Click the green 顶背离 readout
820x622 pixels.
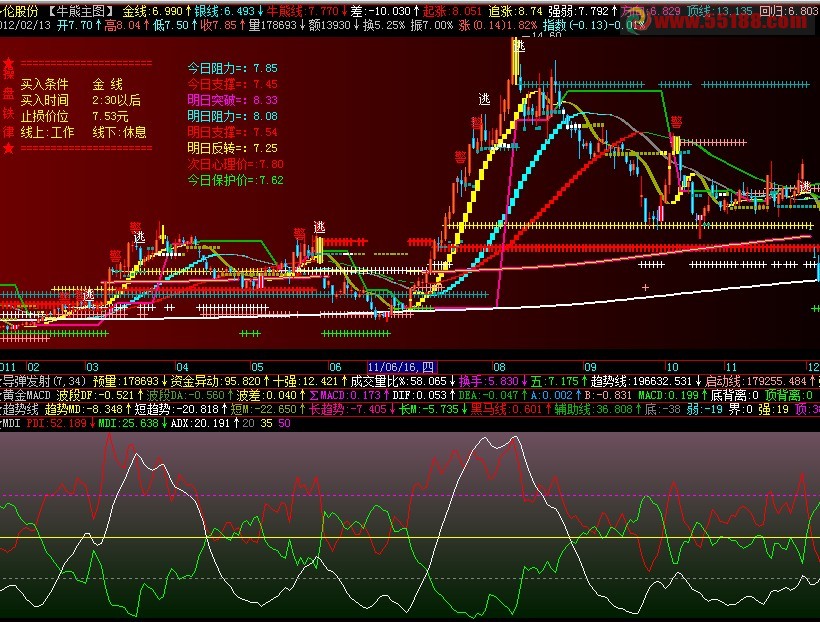(x=789, y=395)
